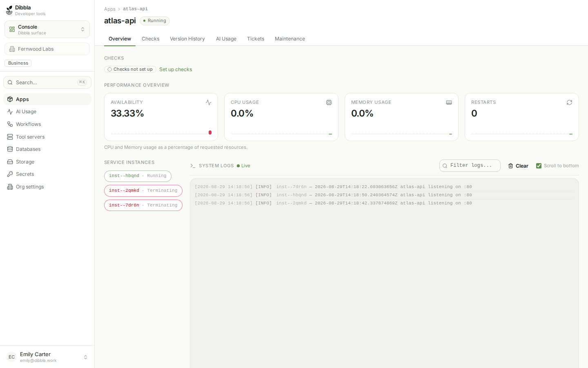Viewport: 588px width, 368px height.
Task: Click the 33.33% availability value
Action: point(127,114)
